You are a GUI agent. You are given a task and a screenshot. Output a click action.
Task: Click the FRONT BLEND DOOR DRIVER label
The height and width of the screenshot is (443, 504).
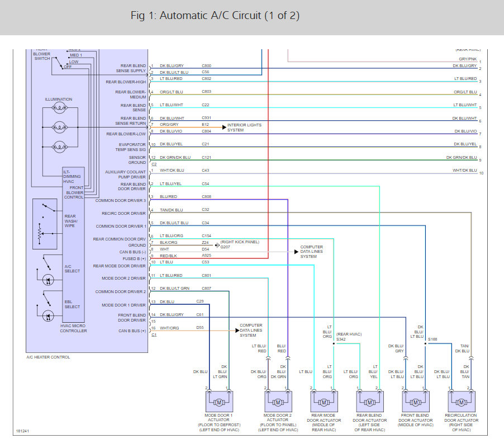tap(132, 318)
